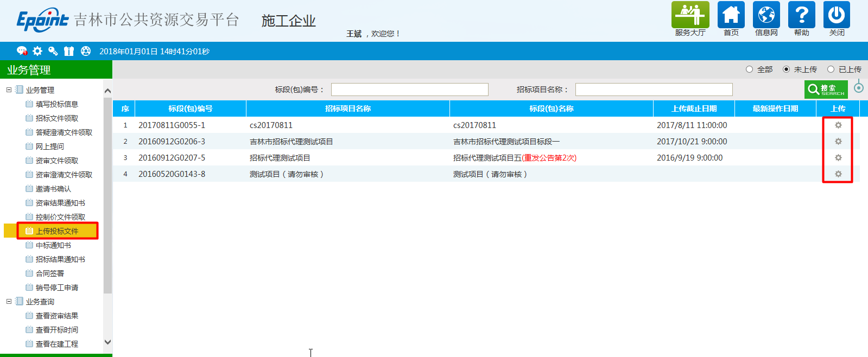Image resolution: width=868 pixels, height=357 pixels.
Task: Click section name 吉林市招标代理测试项目标段一
Action: click(x=506, y=142)
